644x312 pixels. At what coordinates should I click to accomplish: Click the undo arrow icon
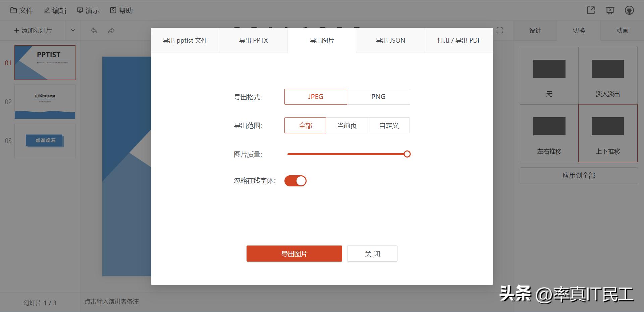tap(94, 31)
